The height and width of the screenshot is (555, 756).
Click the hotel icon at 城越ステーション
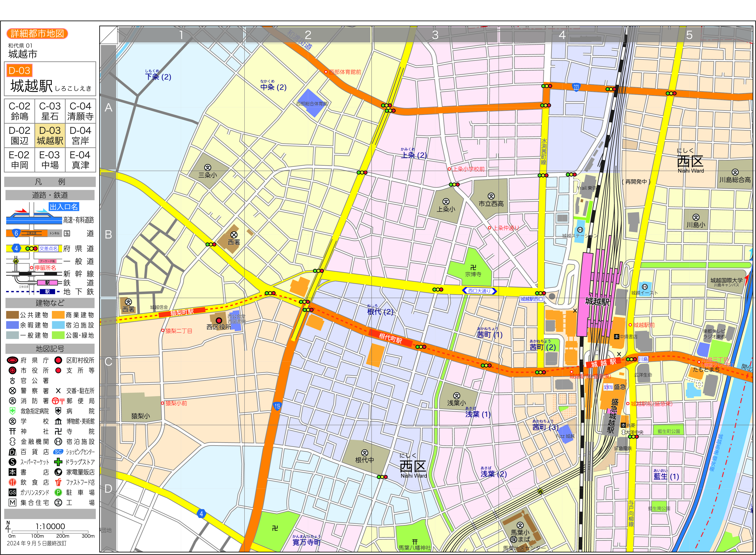[580, 230]
